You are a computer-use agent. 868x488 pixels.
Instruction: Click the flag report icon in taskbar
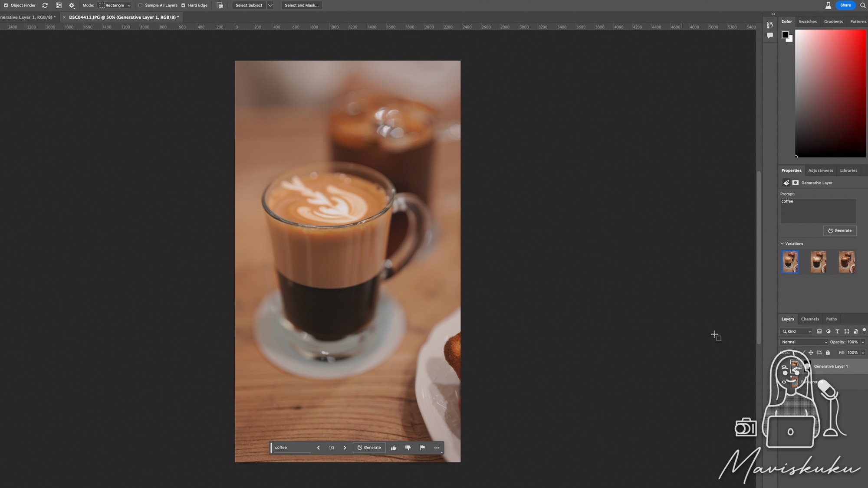[x=422, y=448]
